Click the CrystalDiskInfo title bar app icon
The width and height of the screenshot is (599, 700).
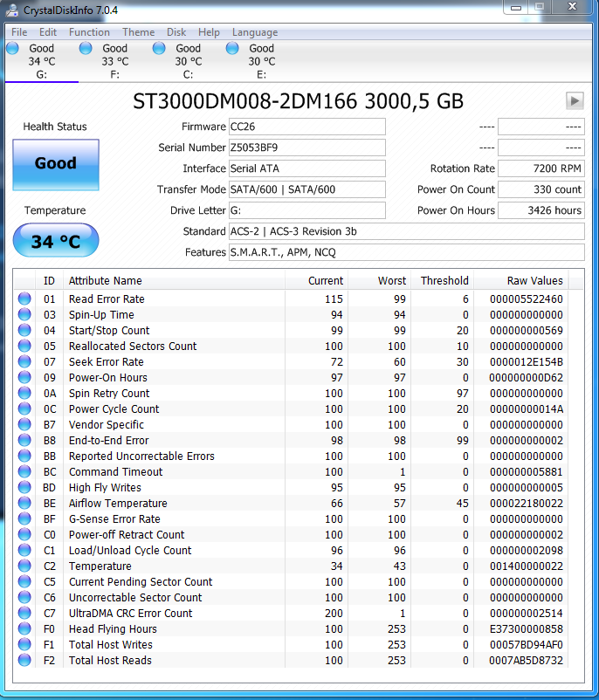[x=12, y=10]
